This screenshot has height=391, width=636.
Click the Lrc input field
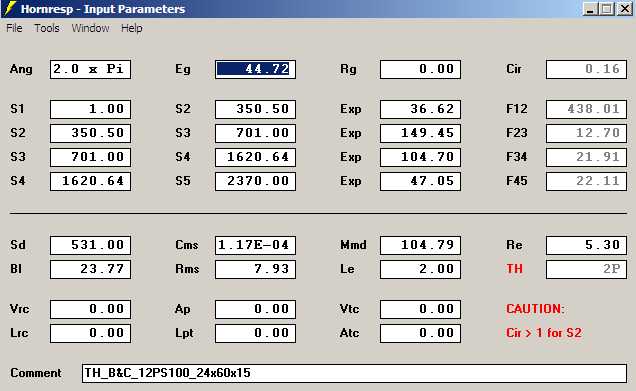point(90,333)
